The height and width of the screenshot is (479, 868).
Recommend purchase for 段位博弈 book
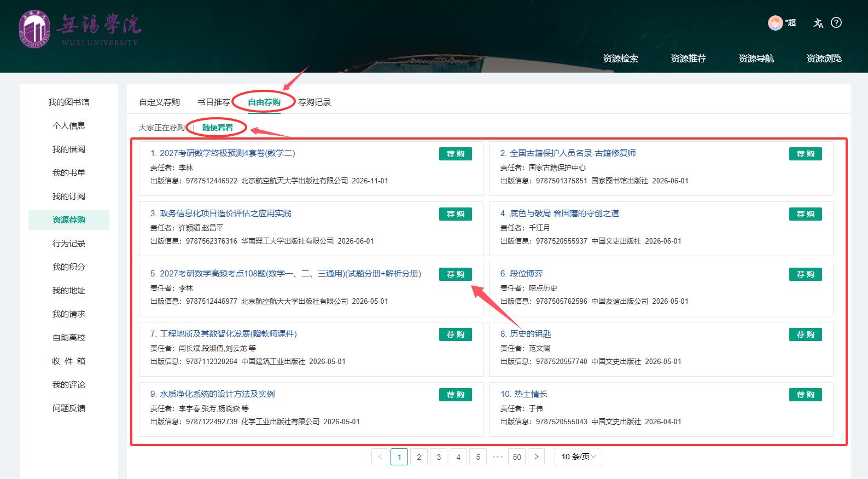805,274
